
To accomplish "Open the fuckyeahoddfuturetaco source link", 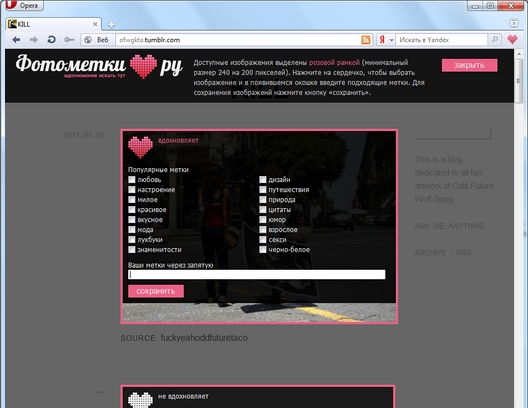I will point(204,338).
